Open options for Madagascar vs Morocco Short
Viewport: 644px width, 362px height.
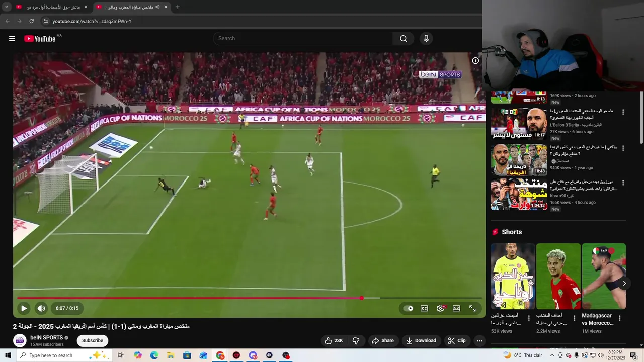coord(620,318)
